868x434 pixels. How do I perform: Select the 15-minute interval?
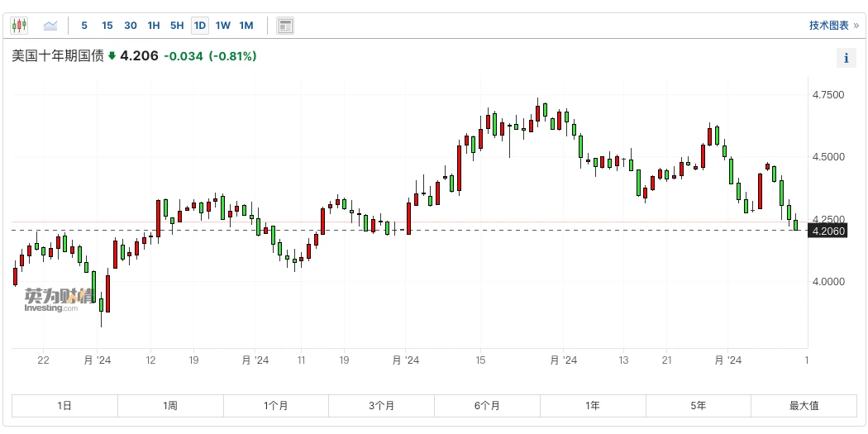coord(107,26)
